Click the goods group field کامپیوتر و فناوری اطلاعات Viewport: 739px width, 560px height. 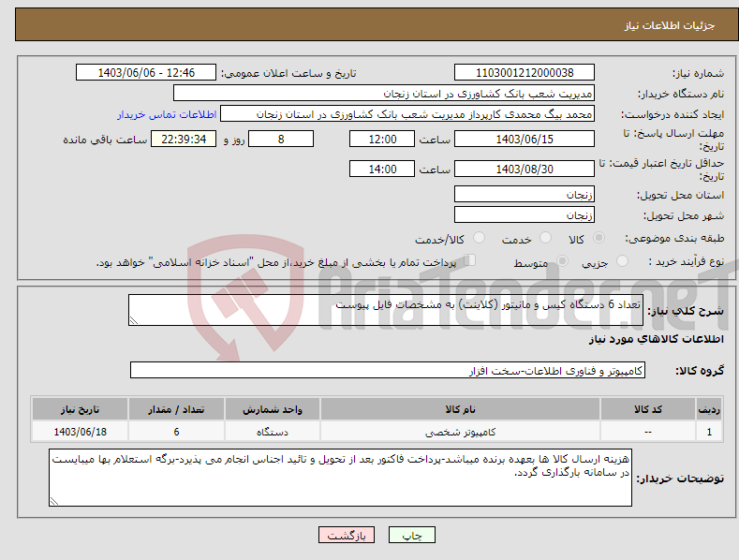click(x=388, y=370)
